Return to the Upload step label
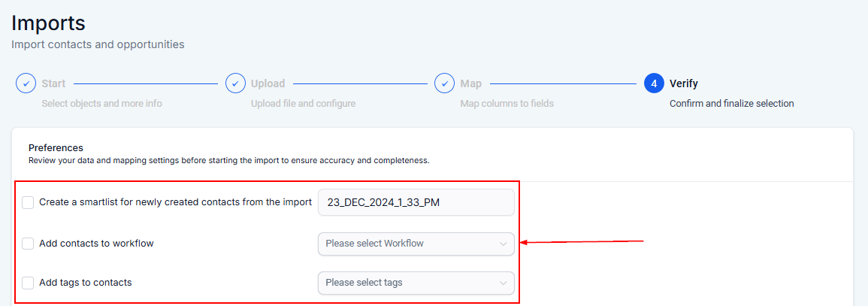 pos(268,83)
